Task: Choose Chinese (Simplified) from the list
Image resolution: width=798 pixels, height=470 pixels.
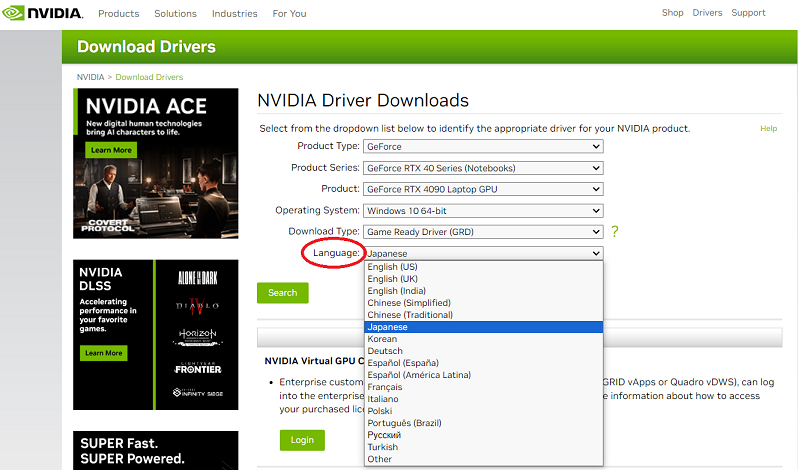Action: pos(484,303)
